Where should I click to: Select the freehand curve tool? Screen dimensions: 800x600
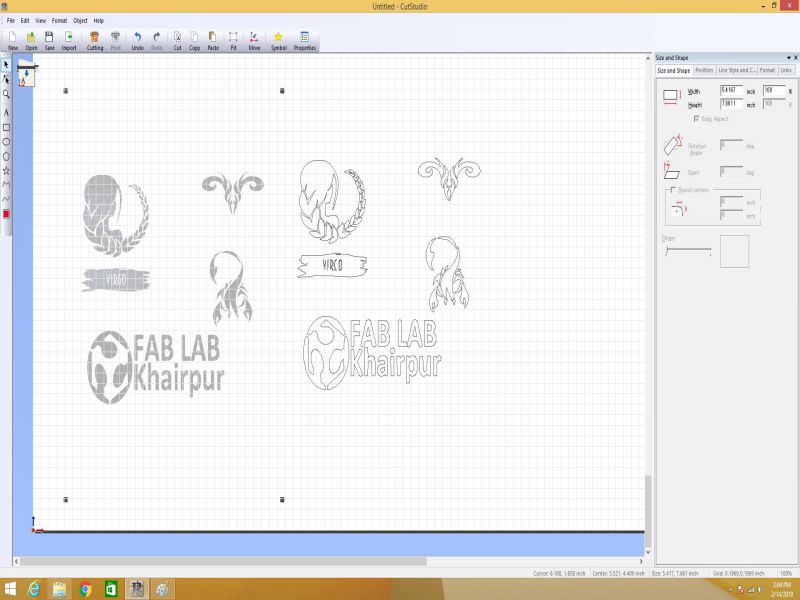(6, 199)
